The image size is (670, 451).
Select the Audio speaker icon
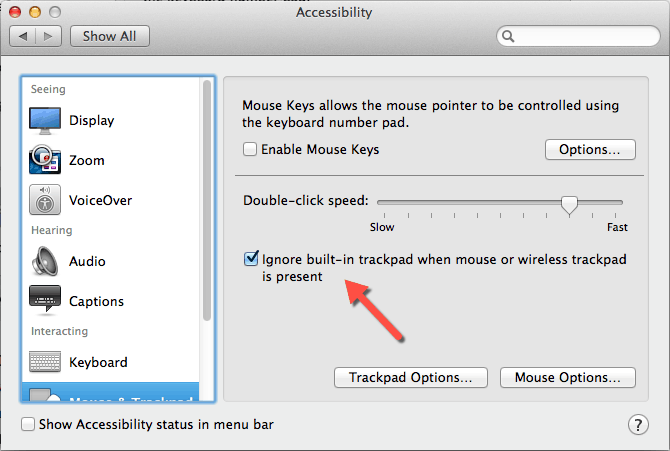coord(45,261)
